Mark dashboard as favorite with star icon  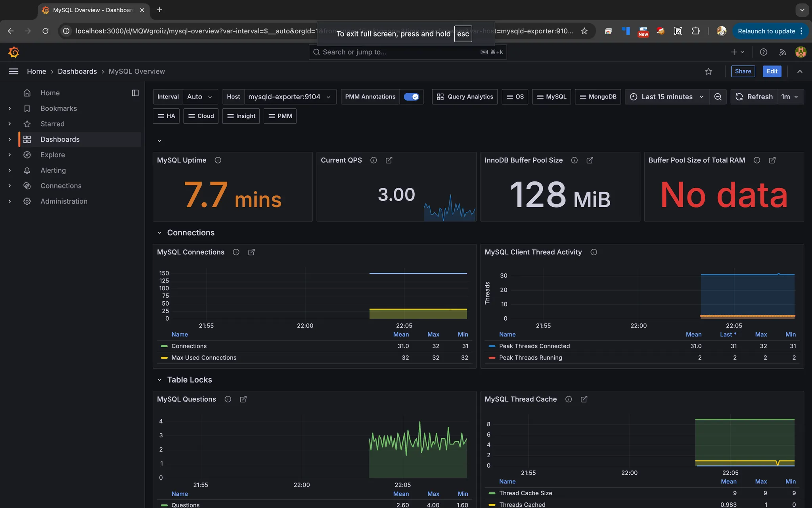click(709, 71)
